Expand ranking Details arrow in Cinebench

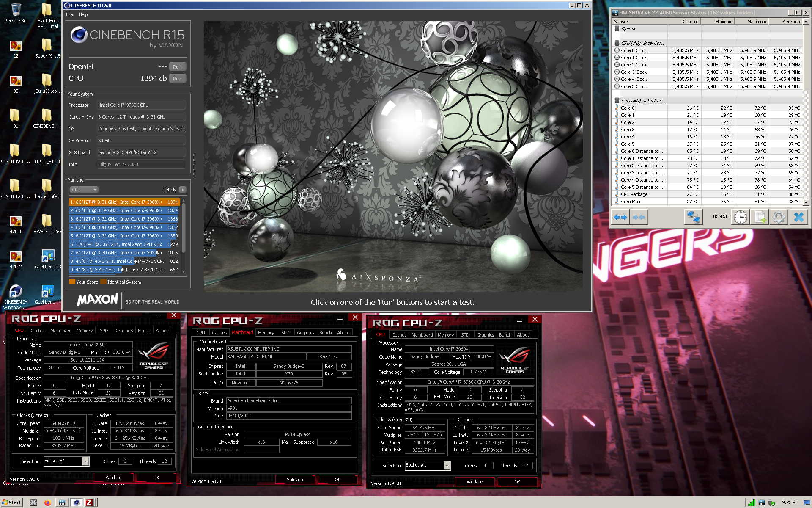click(182, 190)
